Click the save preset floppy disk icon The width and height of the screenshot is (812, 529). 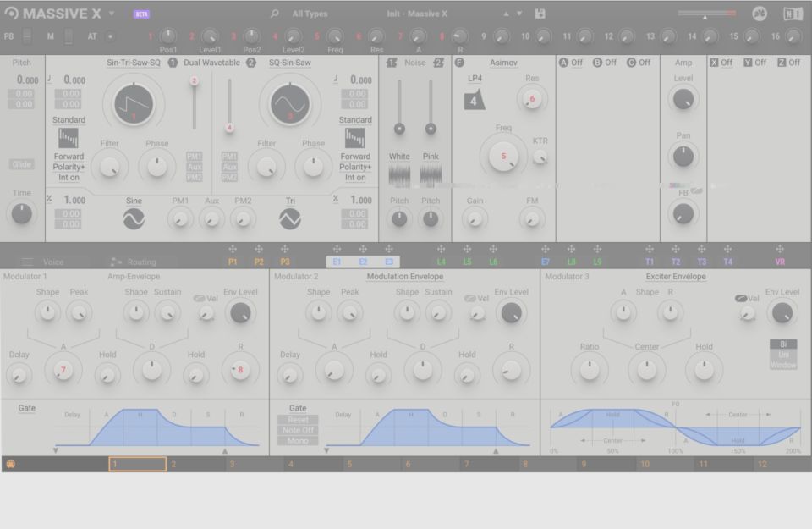tap(540, 14)
